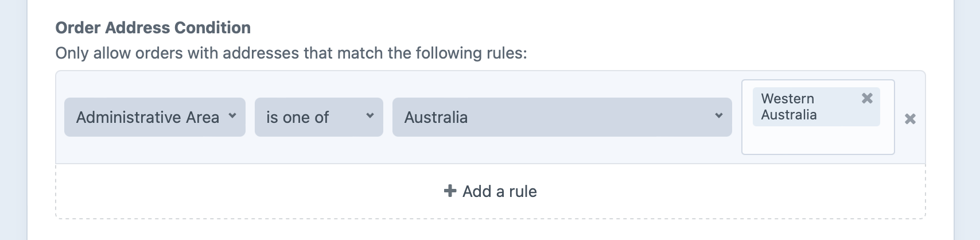Click the Order Address Condition heading
This screenshot has width=980, height=240.
(x=153, y=28)
